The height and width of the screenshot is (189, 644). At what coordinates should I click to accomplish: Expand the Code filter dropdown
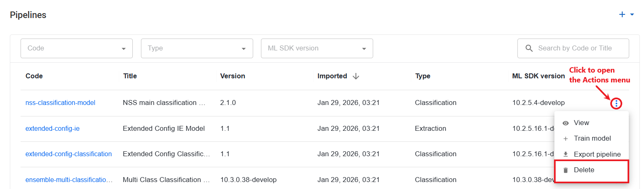pyautogui.click(x=76, y=48)
